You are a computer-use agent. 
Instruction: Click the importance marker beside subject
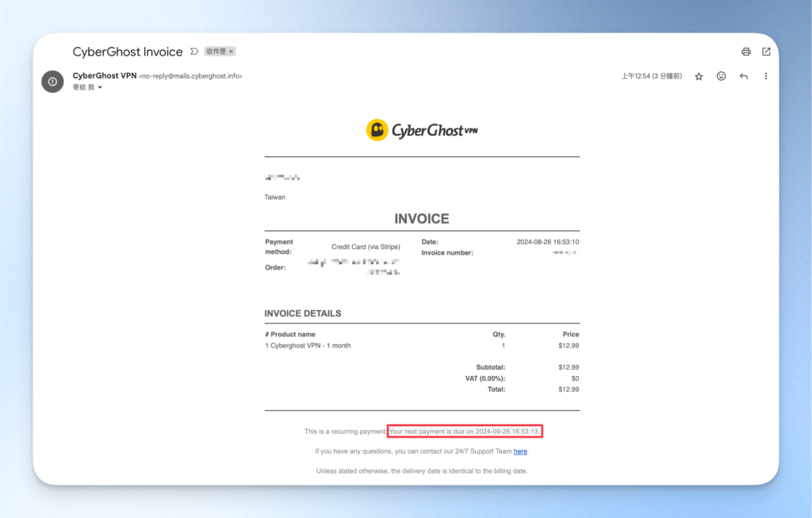click(x=194, y=52)
